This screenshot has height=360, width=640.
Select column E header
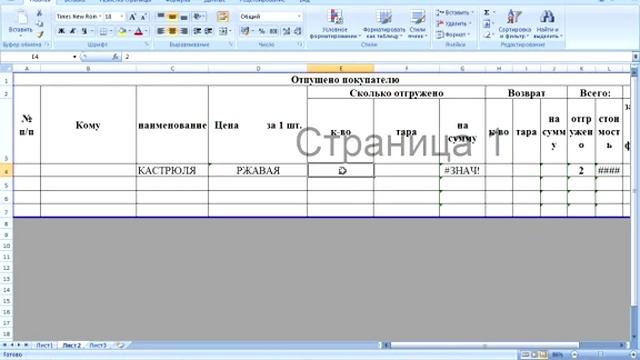click(340, 69)
